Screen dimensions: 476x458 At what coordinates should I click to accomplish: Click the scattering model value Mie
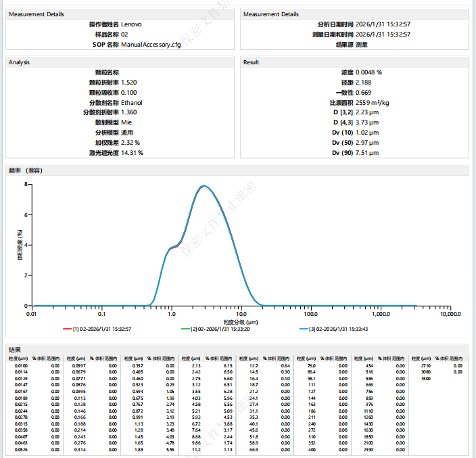[x=126, y=122]
